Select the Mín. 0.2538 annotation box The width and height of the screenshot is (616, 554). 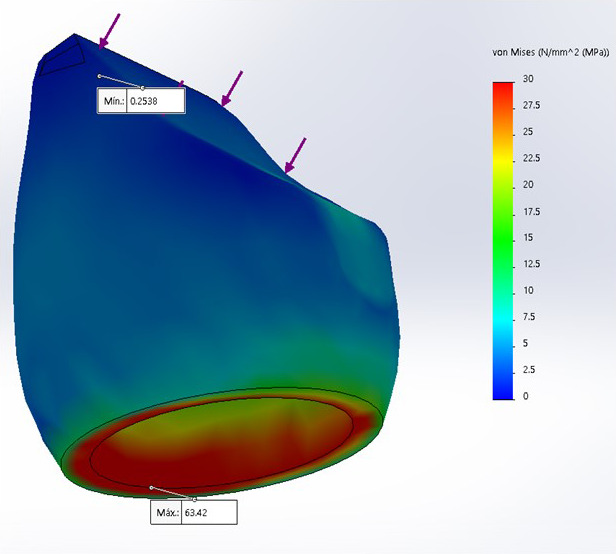point(141,101)
